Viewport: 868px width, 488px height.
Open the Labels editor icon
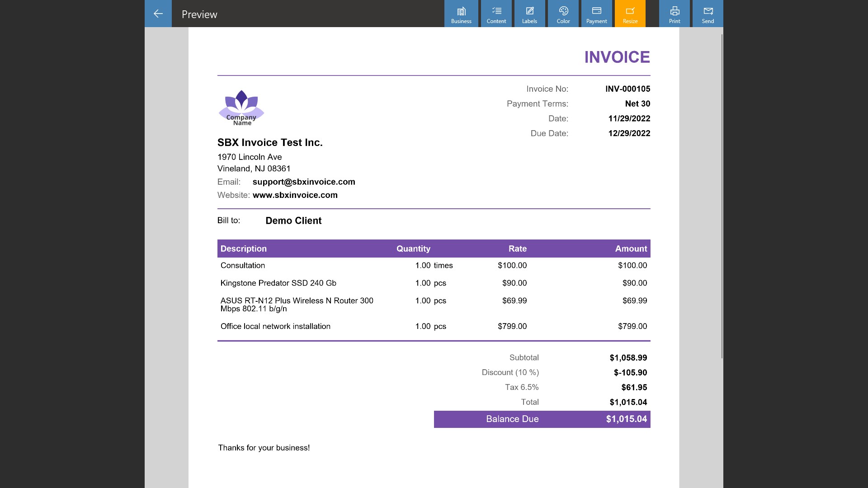coord(529,14)
